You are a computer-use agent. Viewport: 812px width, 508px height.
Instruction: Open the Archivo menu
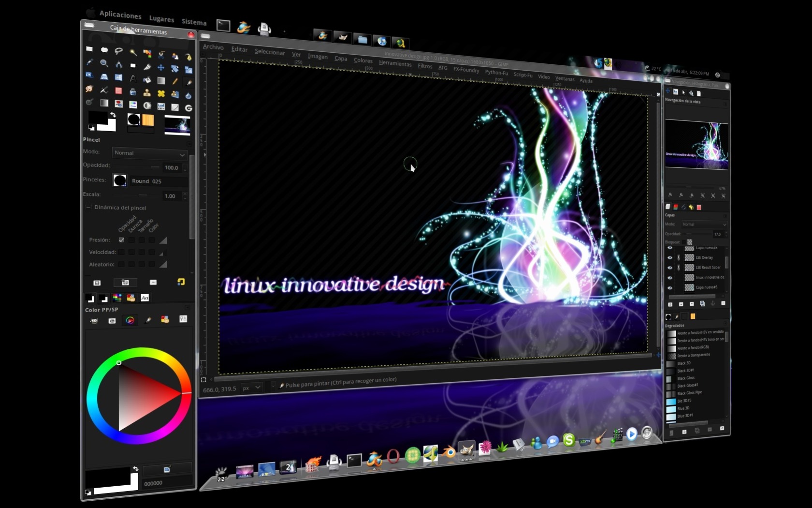[x=213, y=47]
